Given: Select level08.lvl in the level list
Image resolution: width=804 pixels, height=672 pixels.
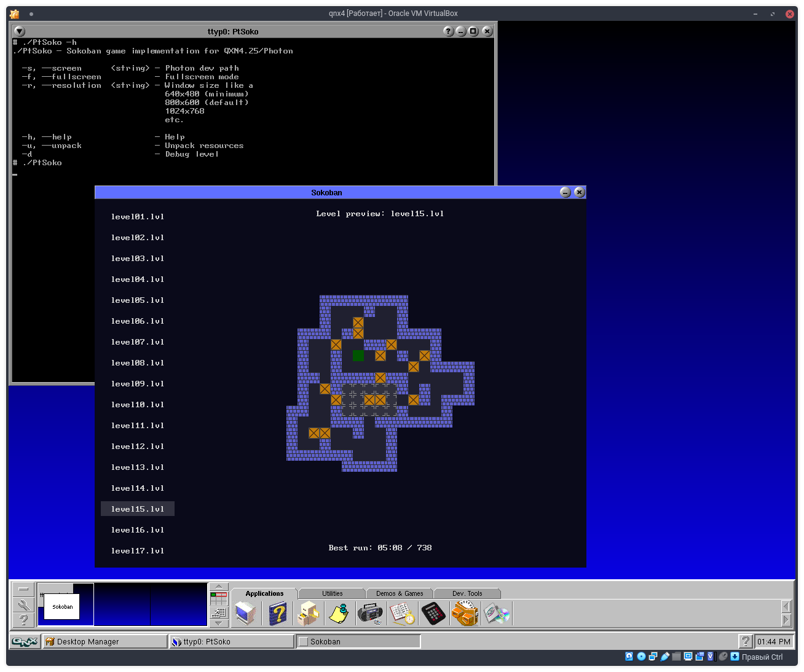Looking at the screenshot, I should [138, 363].
